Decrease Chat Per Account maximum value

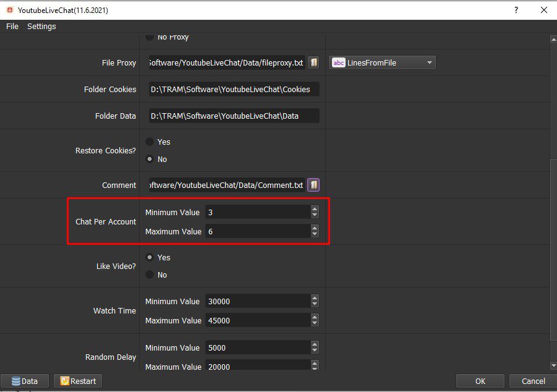pyautogui.click(x=315, y=234)
